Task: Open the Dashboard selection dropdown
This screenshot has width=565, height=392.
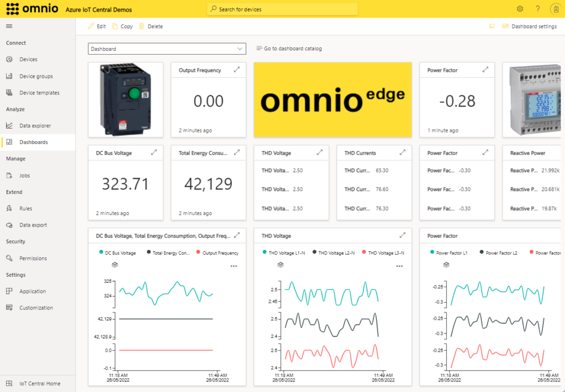Action: point(167,49)
